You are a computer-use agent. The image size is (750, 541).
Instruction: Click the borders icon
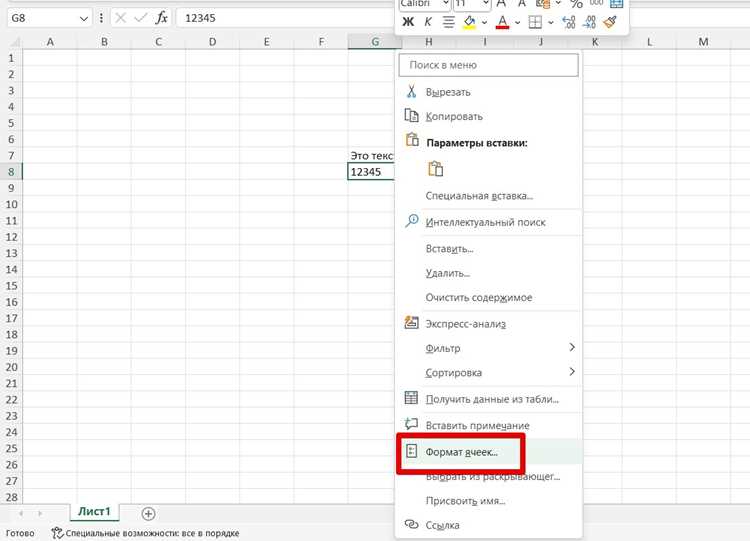click(x=535, y=22)
